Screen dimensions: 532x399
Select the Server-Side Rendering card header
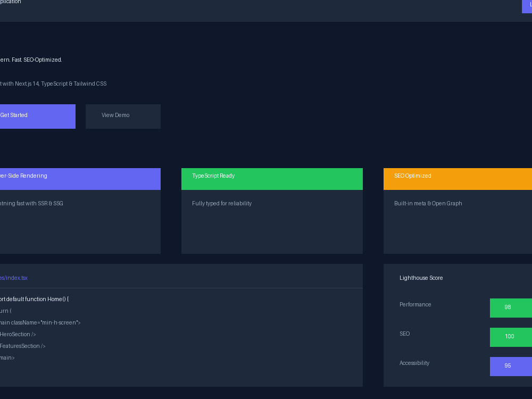tap(80, 179)
